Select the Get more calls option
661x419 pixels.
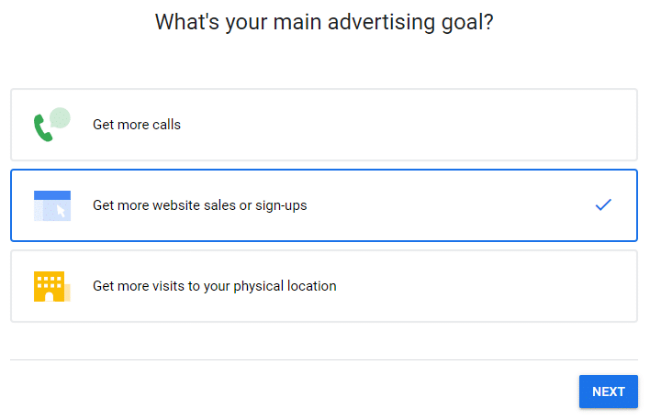click(324, 125)
